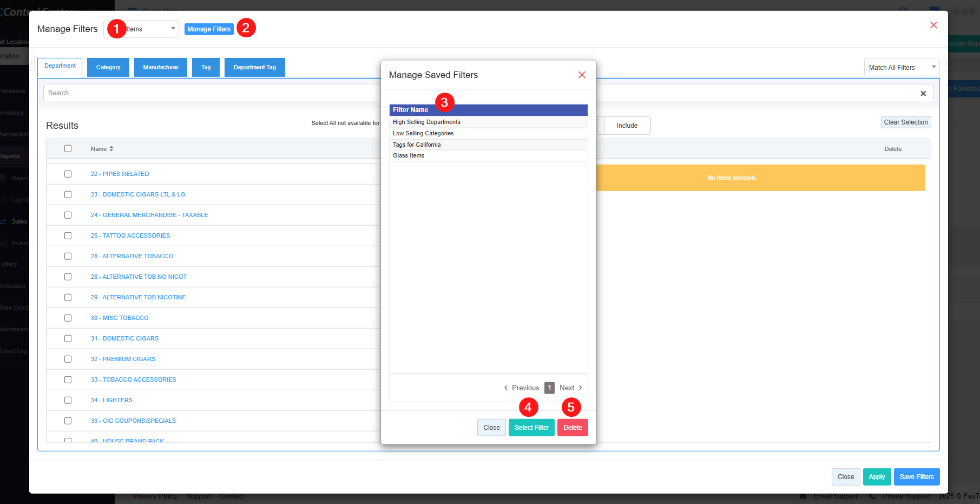Screen dimensions: 980x504
Task: Go to Previous page in saved filters
Action: (x=522, y=388)
